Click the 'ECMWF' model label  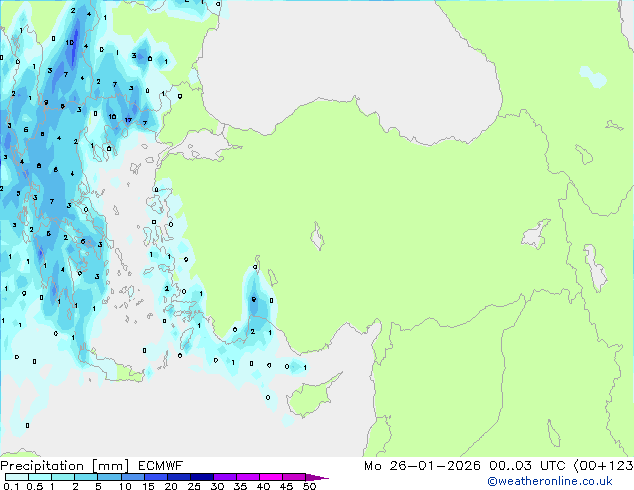click(161, 466)
